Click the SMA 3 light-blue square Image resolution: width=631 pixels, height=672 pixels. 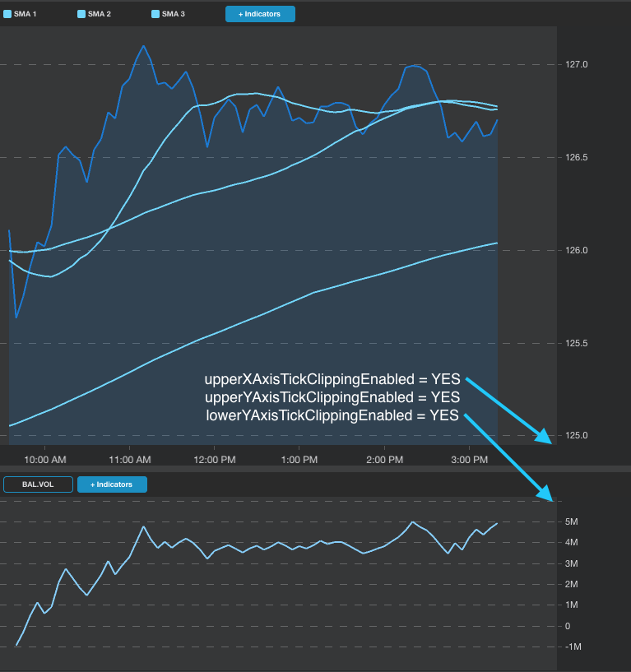coord(155,14)
